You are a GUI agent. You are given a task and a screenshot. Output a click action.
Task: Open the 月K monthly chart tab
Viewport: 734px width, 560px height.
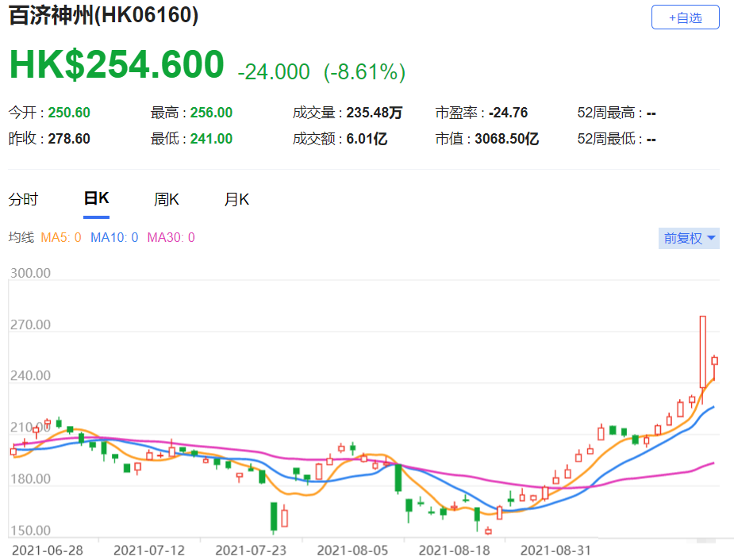pos(236,200)
